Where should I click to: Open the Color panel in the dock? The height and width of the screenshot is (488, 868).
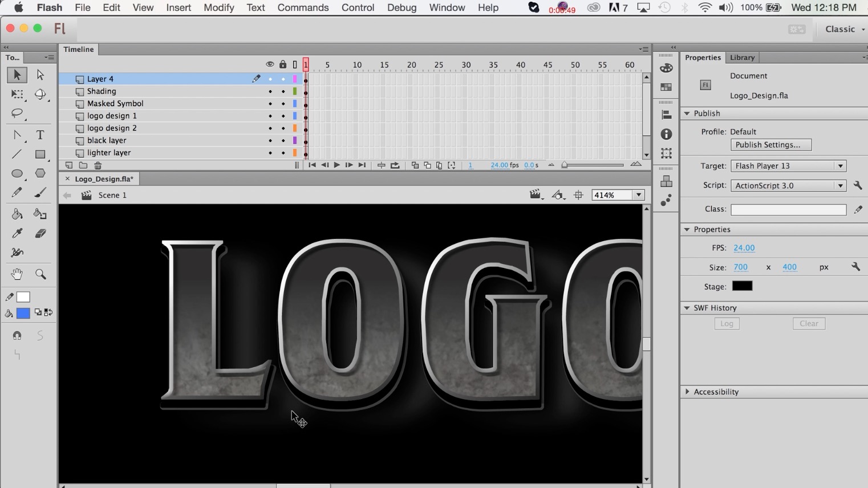point(666,67)
